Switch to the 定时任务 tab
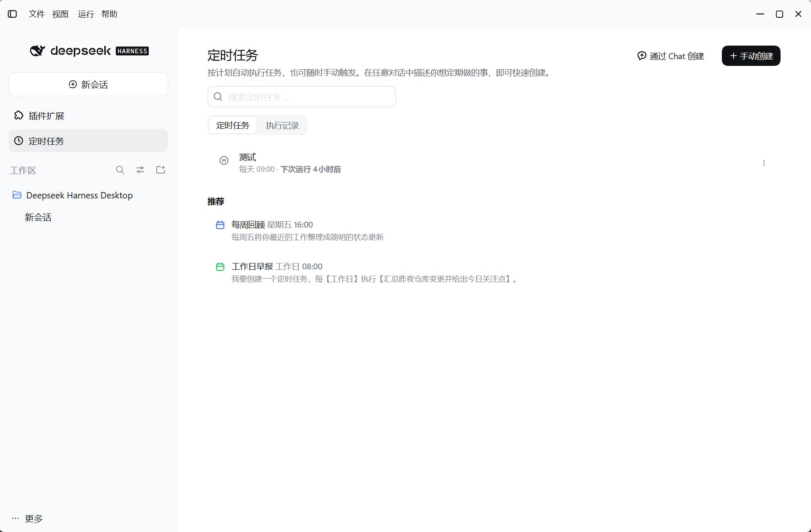Image resolution: width=811 pixels, height=532 pixels. pos(233,125)
